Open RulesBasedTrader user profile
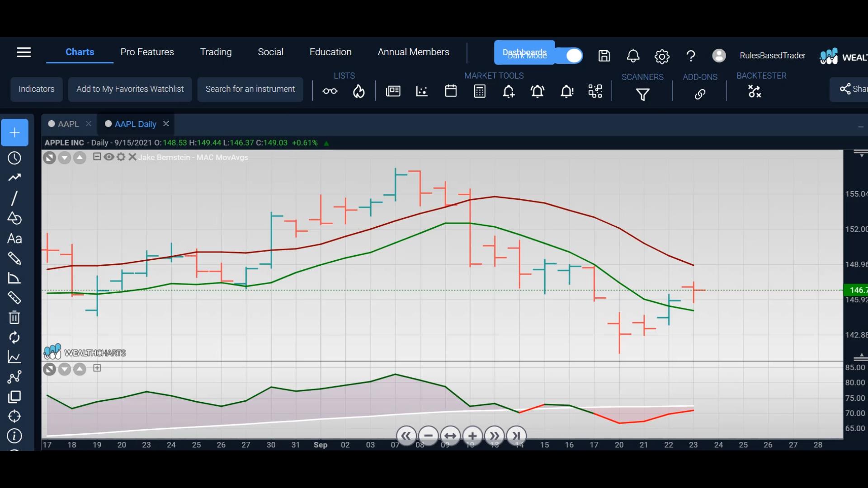This screenshot has height=488, width=868. [759, 56]
